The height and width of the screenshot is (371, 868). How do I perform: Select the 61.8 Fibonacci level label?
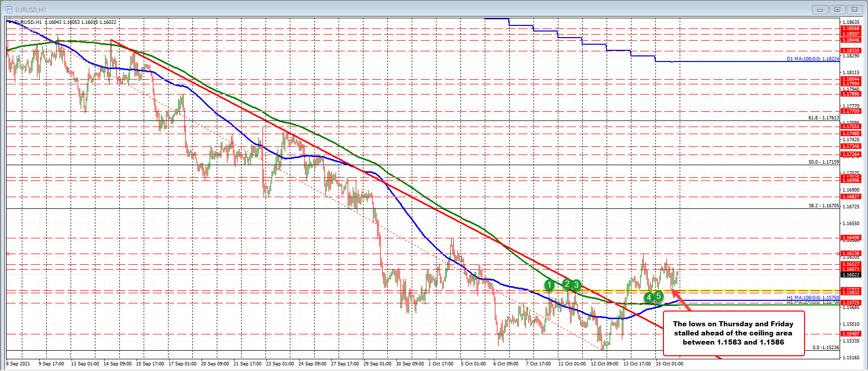[x=823, y=118]
